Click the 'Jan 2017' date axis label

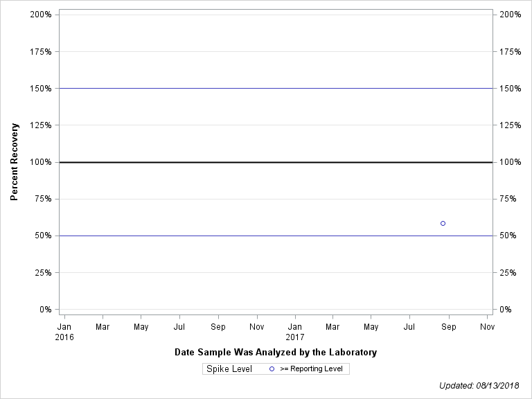[x=295, y=332]
